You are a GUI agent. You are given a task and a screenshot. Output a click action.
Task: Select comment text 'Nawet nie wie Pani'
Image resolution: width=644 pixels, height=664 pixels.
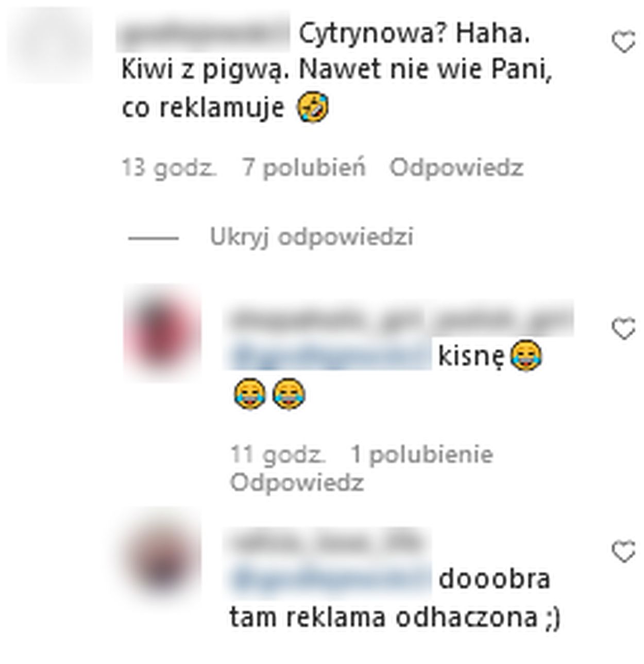click(x=426, y=70)
